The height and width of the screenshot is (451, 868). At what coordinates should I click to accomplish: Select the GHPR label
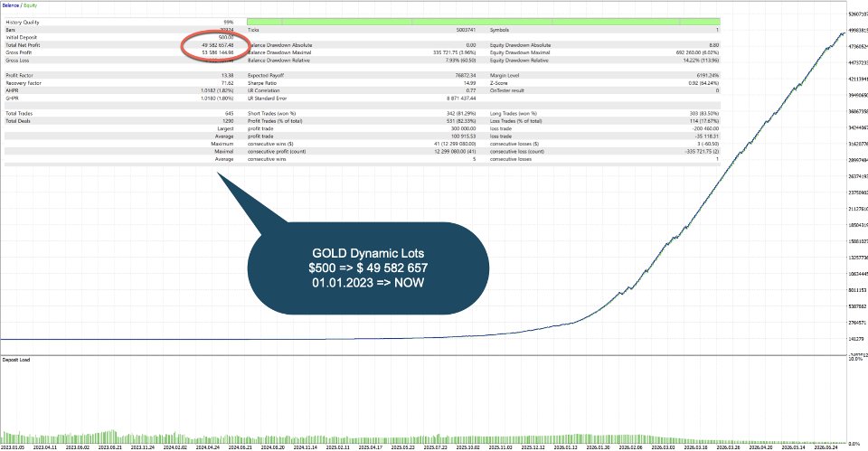point(12,98)
